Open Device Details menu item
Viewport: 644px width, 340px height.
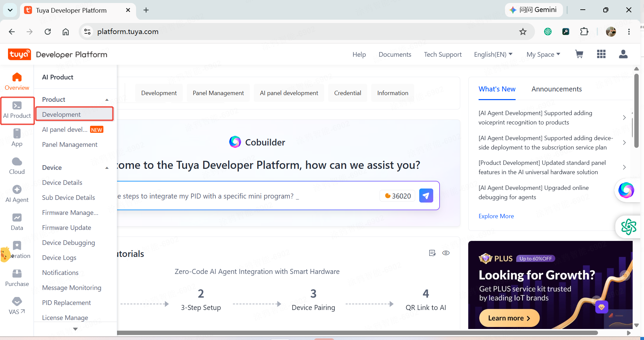click(62, 183)
